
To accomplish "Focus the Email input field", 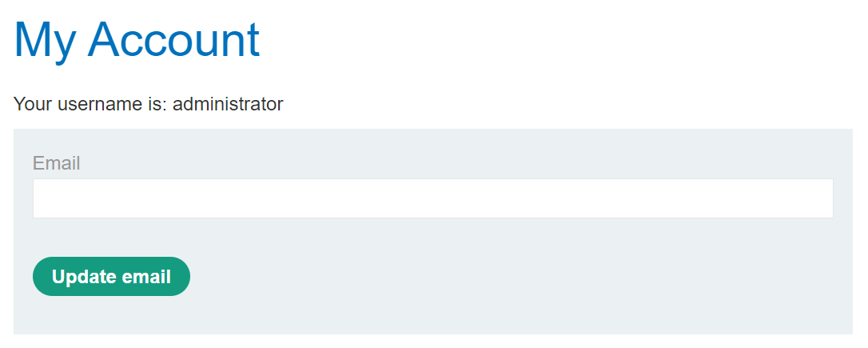I will click(432, 198).
